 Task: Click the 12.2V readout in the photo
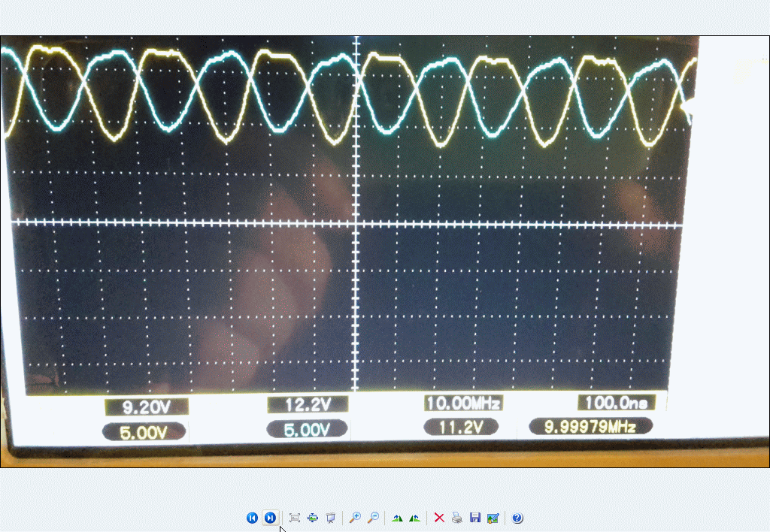pos(308,404)
